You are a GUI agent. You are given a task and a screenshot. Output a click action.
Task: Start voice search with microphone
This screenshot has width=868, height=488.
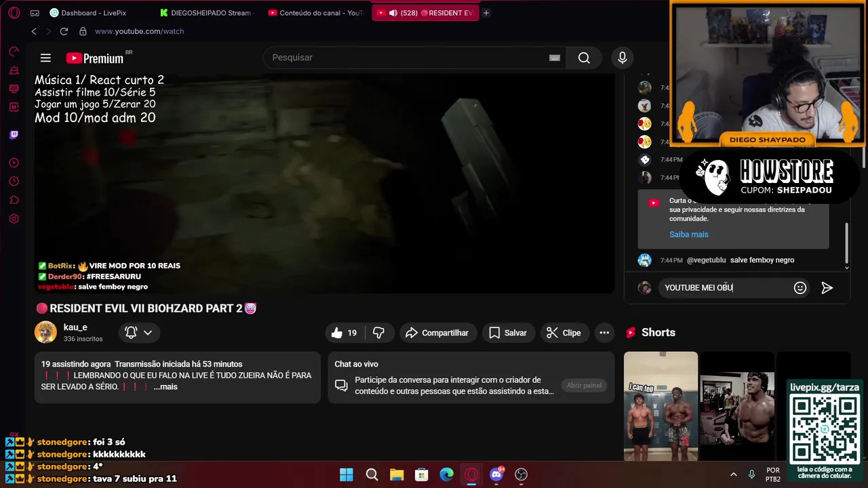[x=622, y=58]
